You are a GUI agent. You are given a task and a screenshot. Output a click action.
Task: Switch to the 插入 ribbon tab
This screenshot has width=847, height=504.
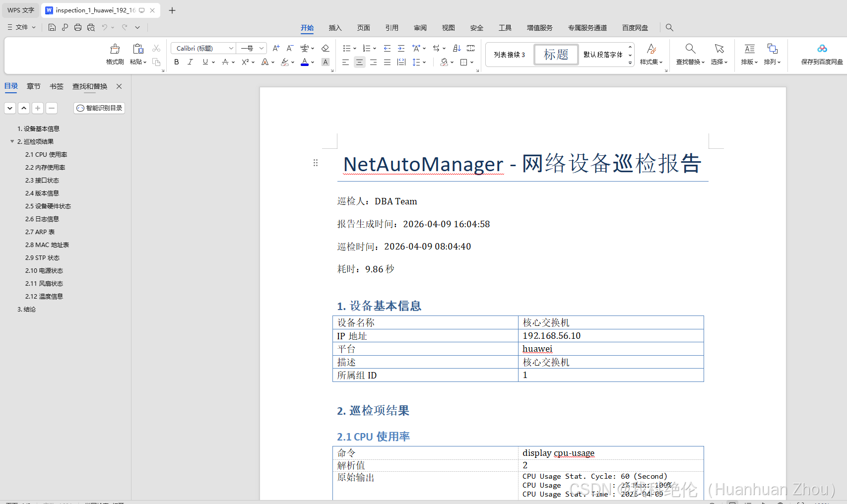335,28
